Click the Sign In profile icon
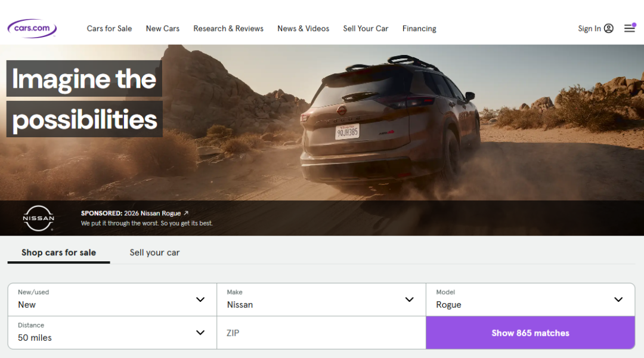Viewport: 644px width, 358px height. [x=609, y=29]
